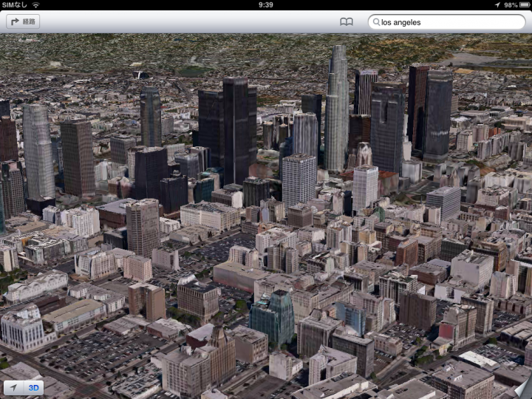Tap the location services arrow in status bar

pos(497,4)
